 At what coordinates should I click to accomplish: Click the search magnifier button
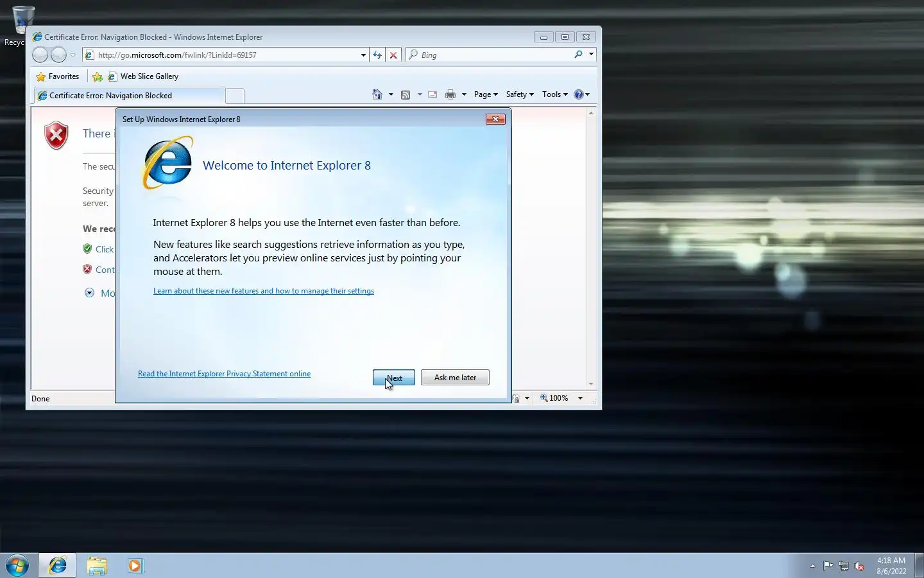578,55
